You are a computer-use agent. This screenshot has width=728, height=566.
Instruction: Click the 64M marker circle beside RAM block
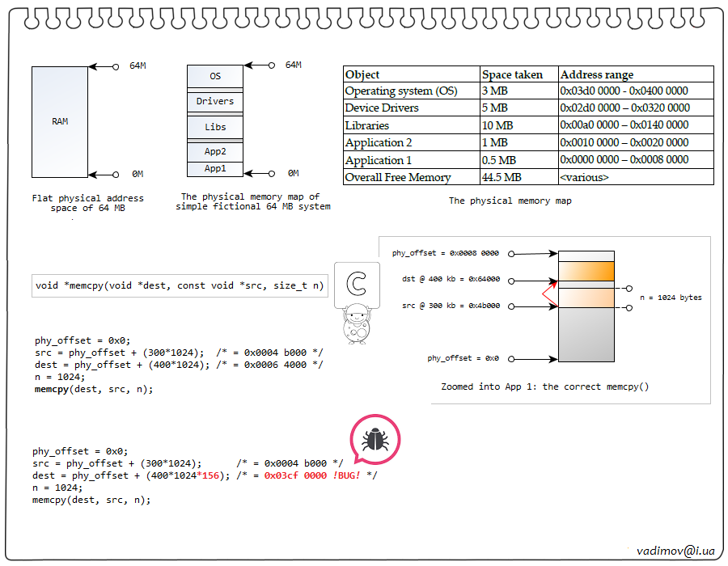116,65
